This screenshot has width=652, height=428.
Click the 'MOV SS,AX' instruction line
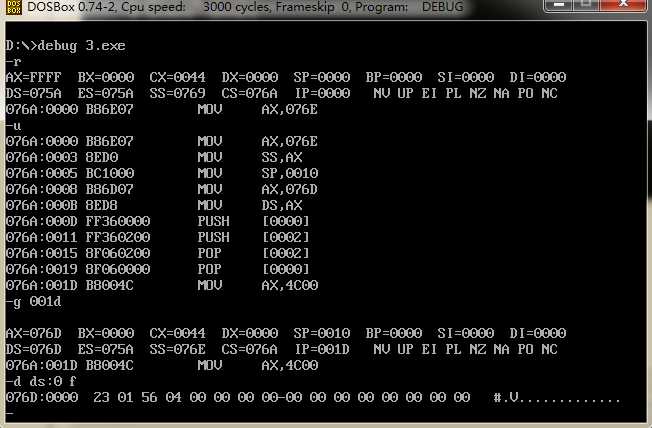click(x=154, y=157)
